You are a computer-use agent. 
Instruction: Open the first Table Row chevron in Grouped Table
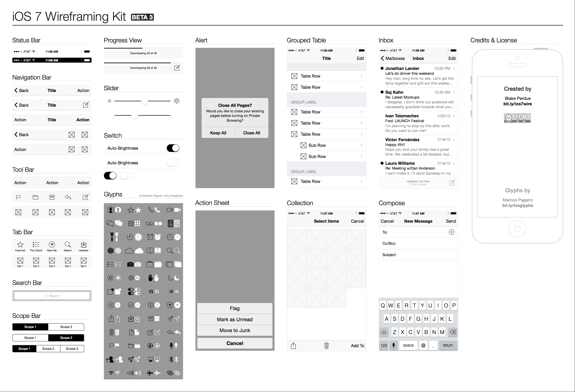coord(362,76)
